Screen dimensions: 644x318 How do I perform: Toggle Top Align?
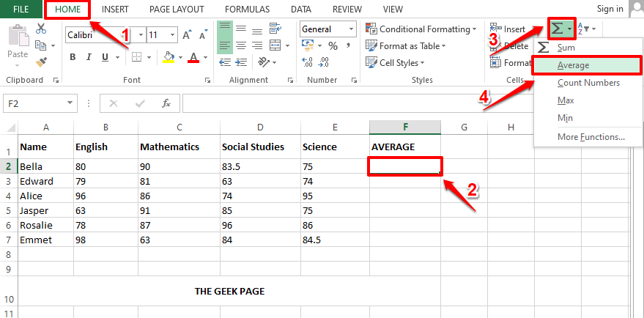click(225, 29)
